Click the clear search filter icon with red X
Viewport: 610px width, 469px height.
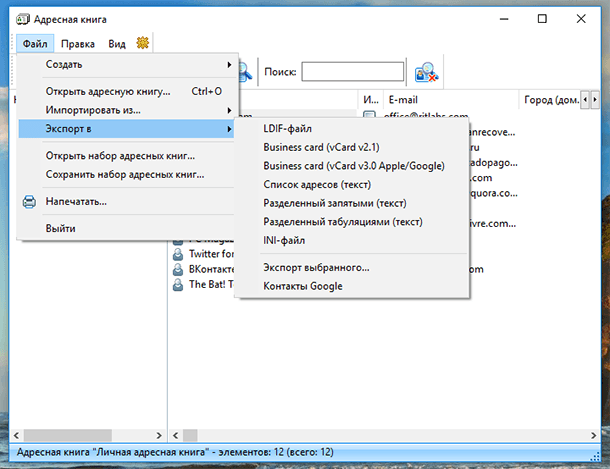point(426,72)
